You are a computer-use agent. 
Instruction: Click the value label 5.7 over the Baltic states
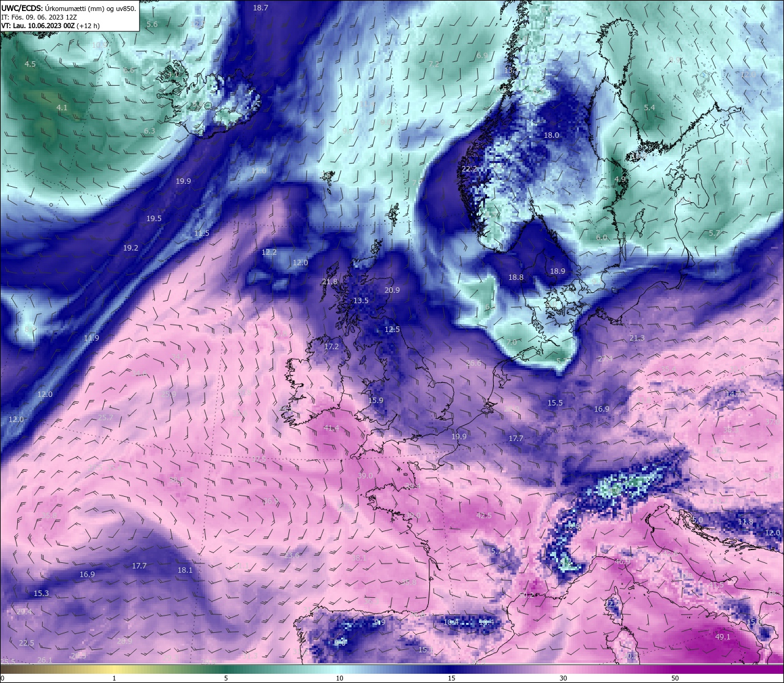(714, 233)
